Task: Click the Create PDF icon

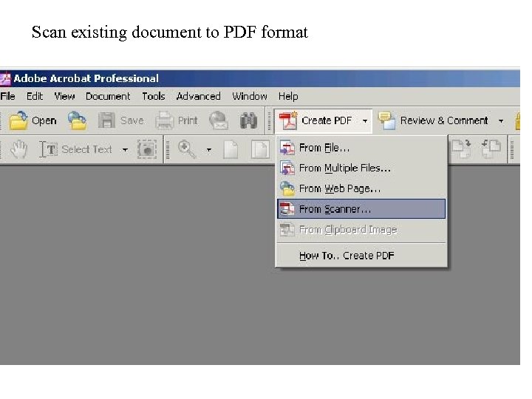Action: [x=288, y=120]
